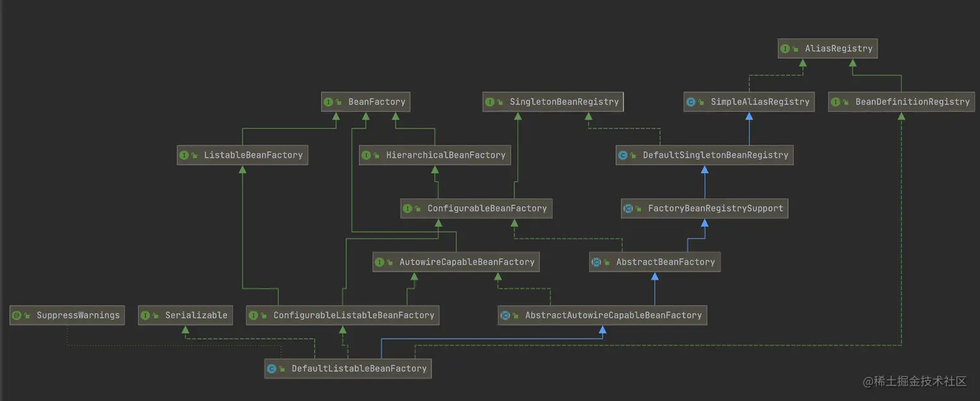This screenshot has width=980, height=401.
Task: Click the green lock icon beside SuppressWarnings
Action: tap(27, 316)
